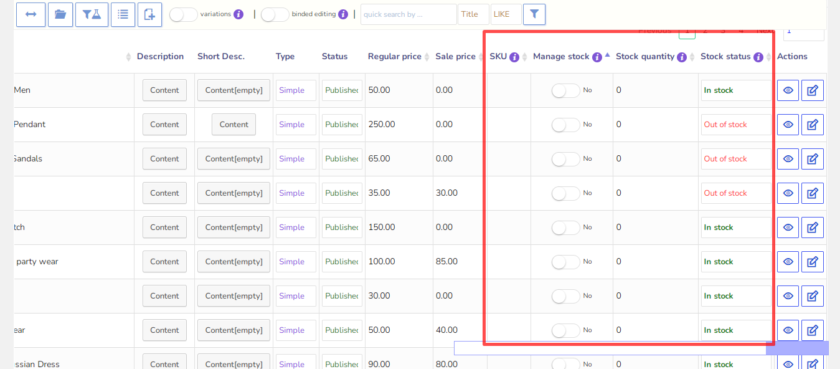Apply quick search filter funnel button

tap(534, 14)
